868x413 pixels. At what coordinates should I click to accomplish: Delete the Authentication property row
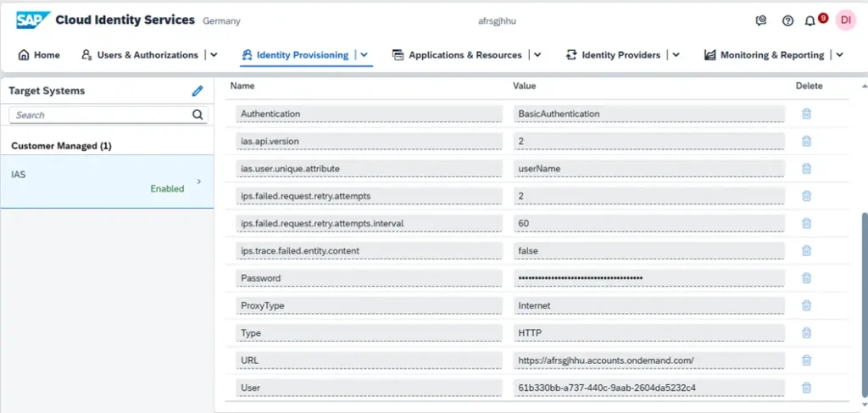(x=806, y=114)
